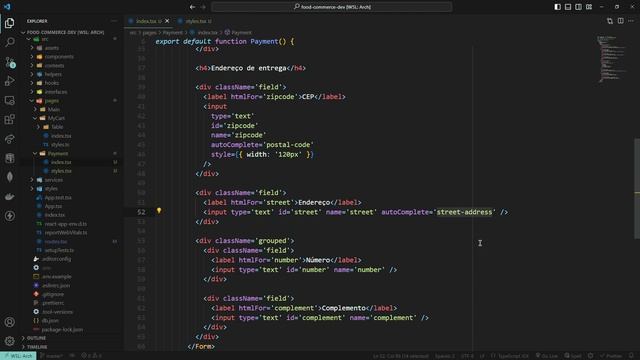The height and width of the screenshot is (360, 640).
Task: Open the Accounts menu icon
Action: point(9,322)
